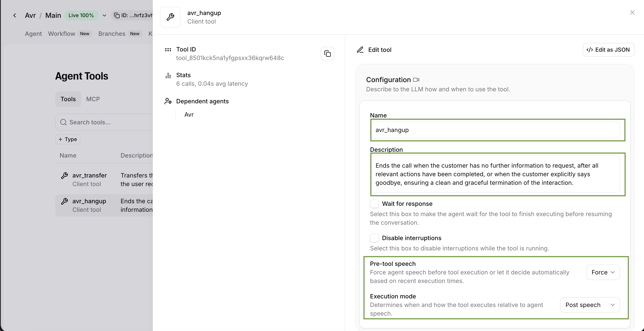The image size is (644, 331).
Task: Close the avr_hangup tool panel
Action: click(x=632, y=12)
